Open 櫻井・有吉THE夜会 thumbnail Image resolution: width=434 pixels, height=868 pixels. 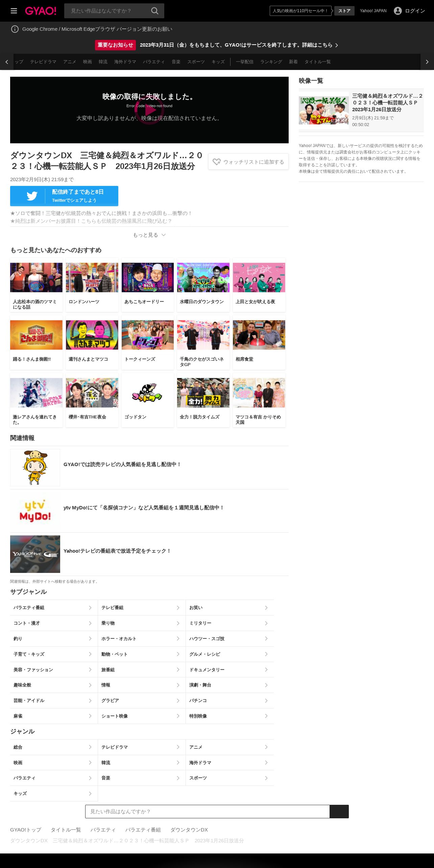92,393
